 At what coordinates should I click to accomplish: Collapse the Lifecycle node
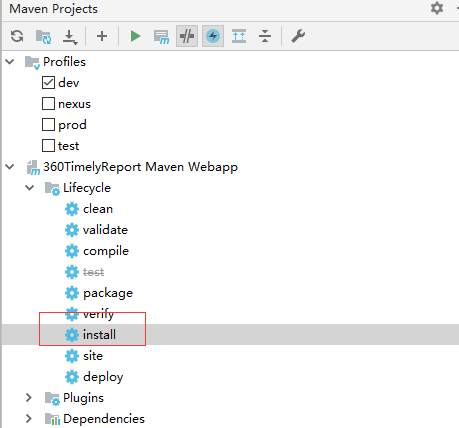coord(30,188)
